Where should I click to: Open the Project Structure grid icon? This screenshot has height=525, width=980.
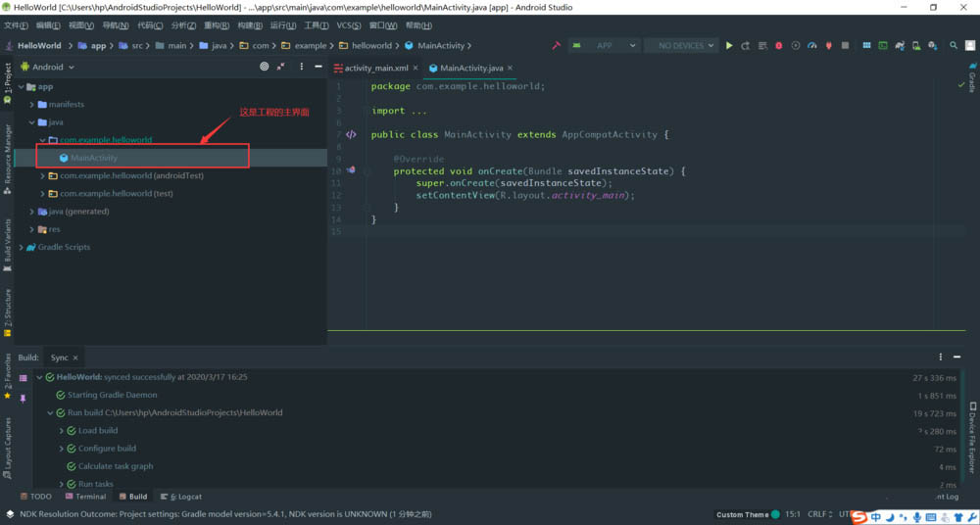pyautogui.click(x=866, y=46)
